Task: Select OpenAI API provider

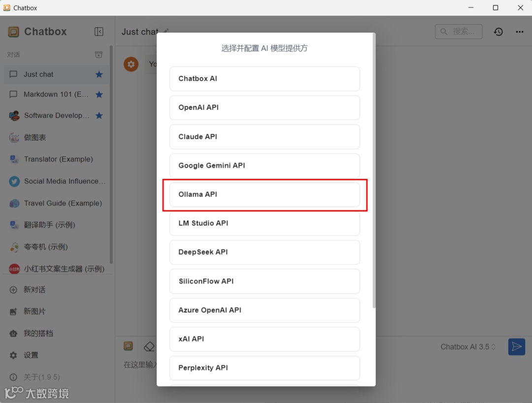Action: pos(265,107)
